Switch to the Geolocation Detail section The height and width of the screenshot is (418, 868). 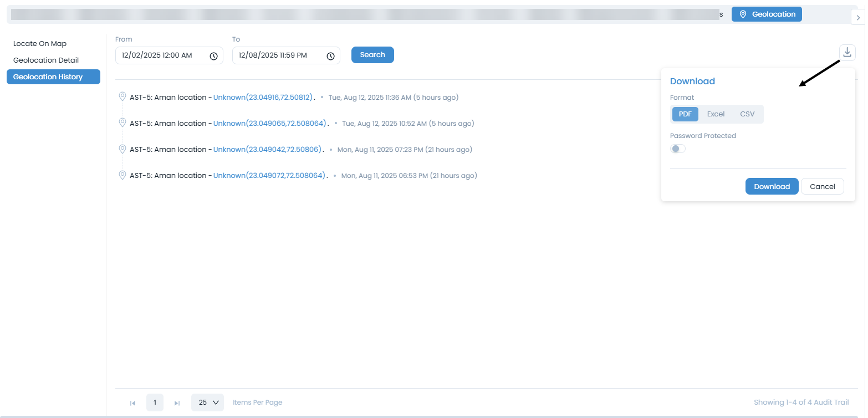[x=46, y=60]
